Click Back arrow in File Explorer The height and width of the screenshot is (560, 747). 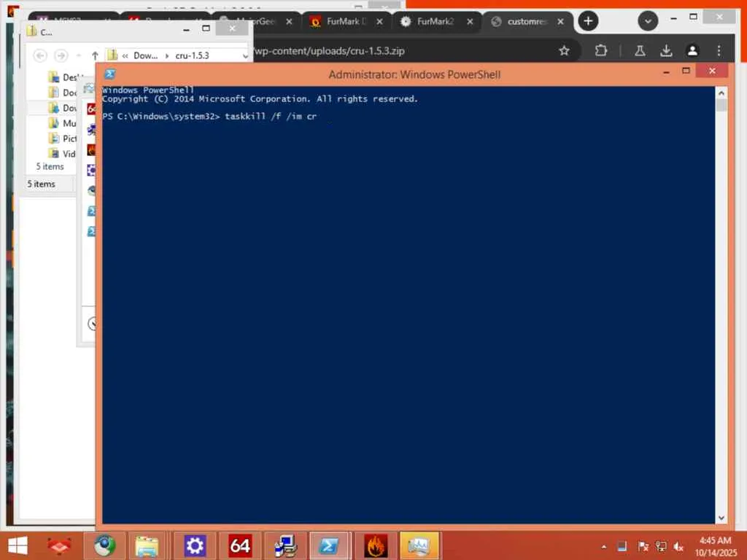40,55
